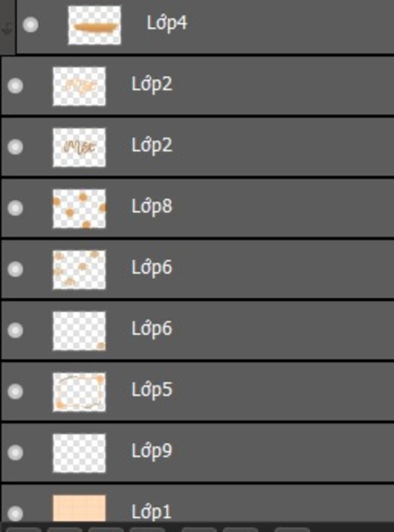Select the Lớp9 layer by its name
Viewport: 394px width, 532px height.
(152, 451)
